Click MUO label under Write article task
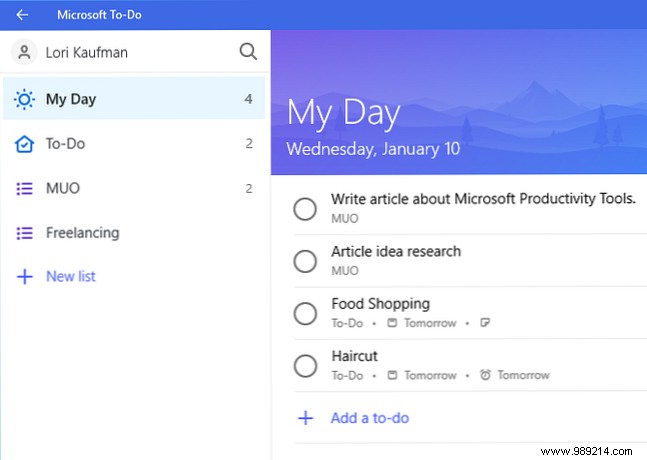647x460 pixels. [345, 218]
